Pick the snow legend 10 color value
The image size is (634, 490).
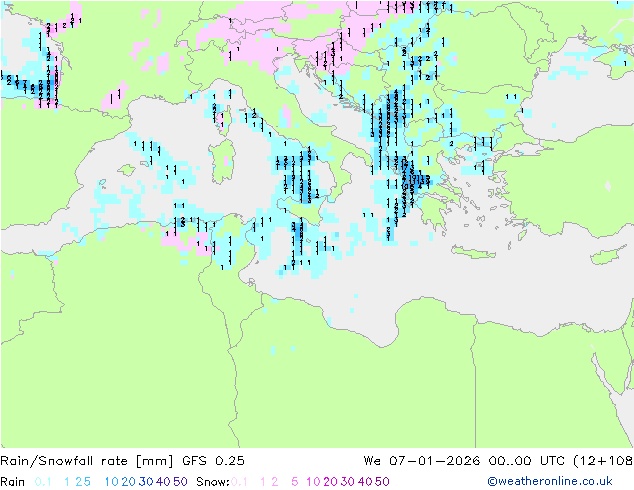tap(313, 482)
